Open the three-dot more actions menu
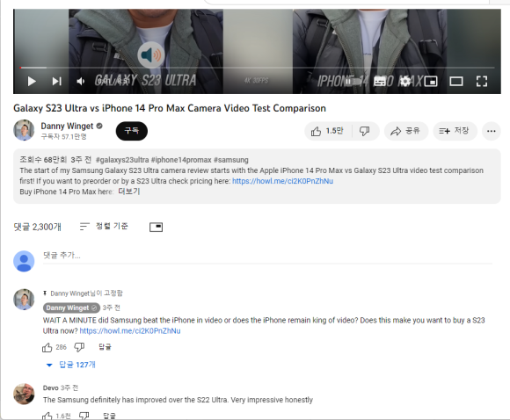 (492, 131)
